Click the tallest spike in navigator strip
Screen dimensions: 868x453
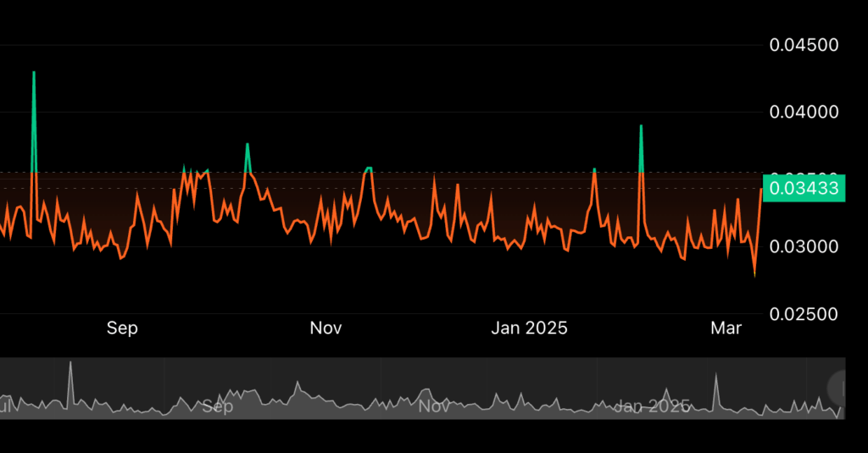[71, 363]
